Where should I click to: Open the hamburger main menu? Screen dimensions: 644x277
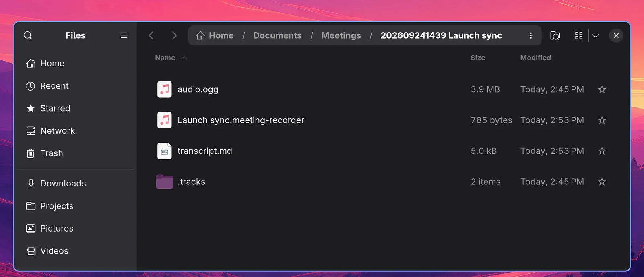(x=124, y=35)
